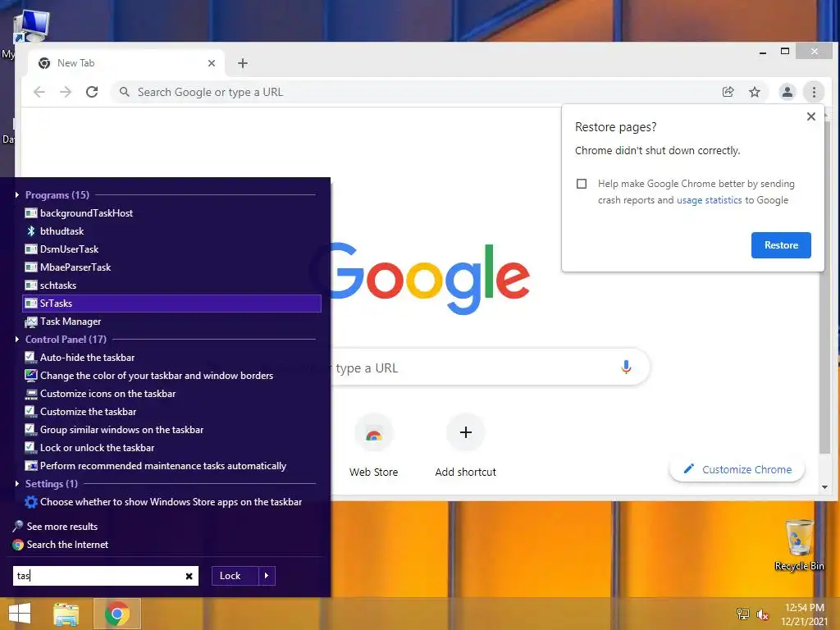The image size is (840, 630).
Task: Click the taskbar clock and date
Action: coord(804,614)
